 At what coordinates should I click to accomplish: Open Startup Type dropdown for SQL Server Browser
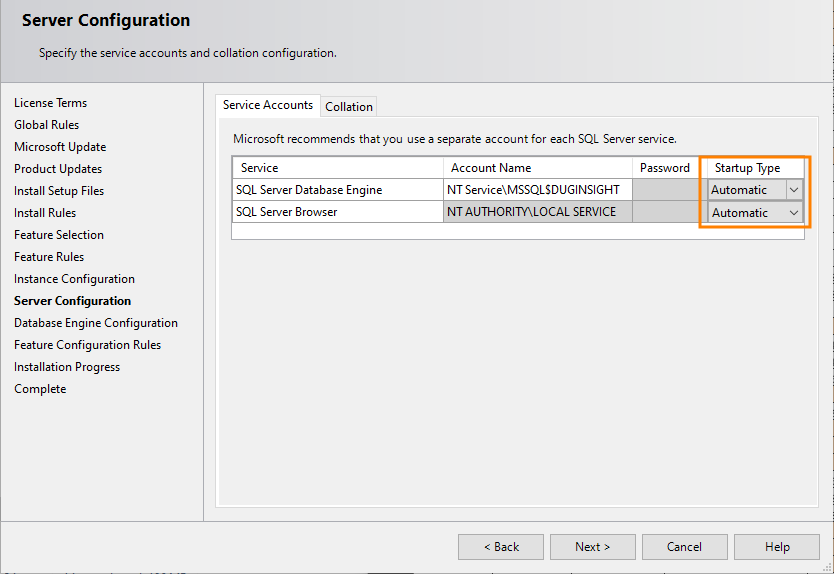point(794,213)
